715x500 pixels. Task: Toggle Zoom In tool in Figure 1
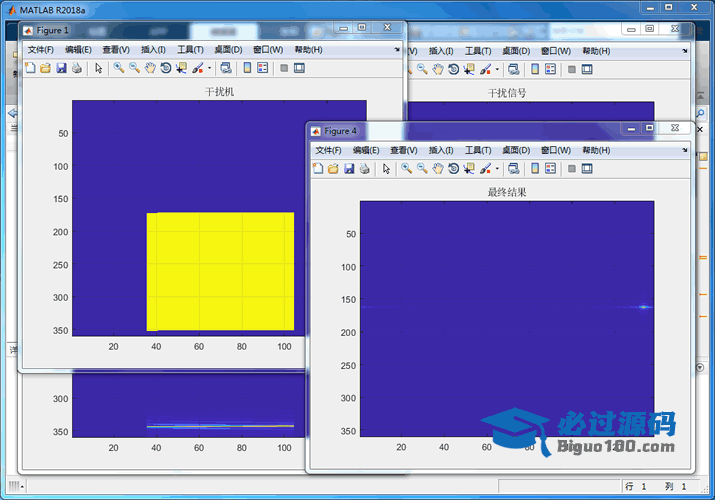click(118, 68)
